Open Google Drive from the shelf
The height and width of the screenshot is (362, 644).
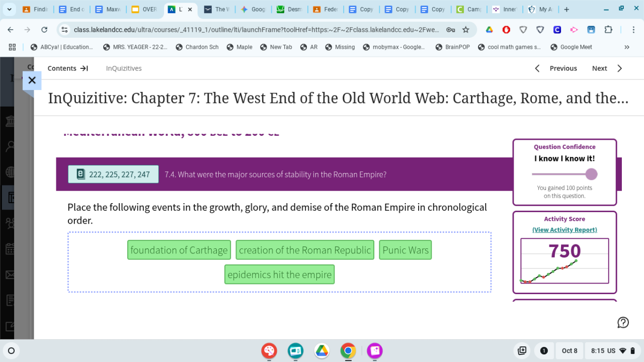[321, 350]
